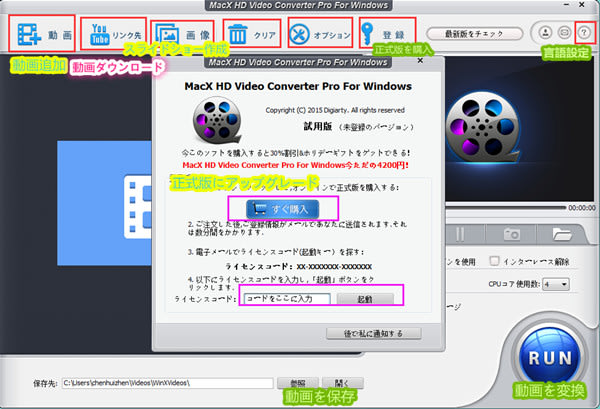Image resolution: width=600 pixels, height=409 pixels.
Task: Click the preview playback progress bar
Action: (505, 207)
